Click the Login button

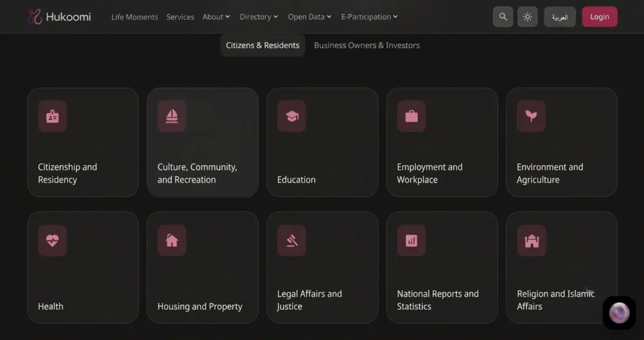pos(599,17)
